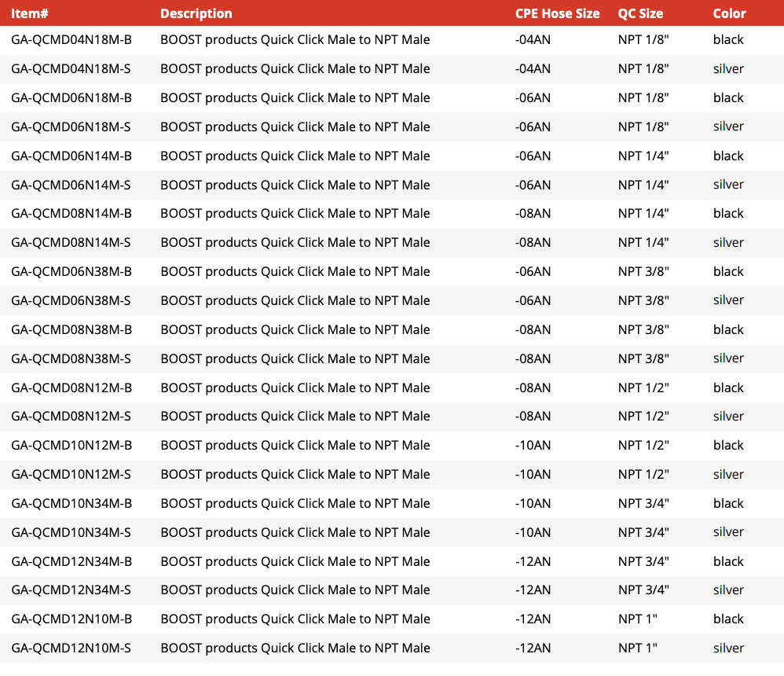This screenshot has width=784, height=676.
Task: Select item number GA-QCMD08N12M-S
Action: [71, 416]
